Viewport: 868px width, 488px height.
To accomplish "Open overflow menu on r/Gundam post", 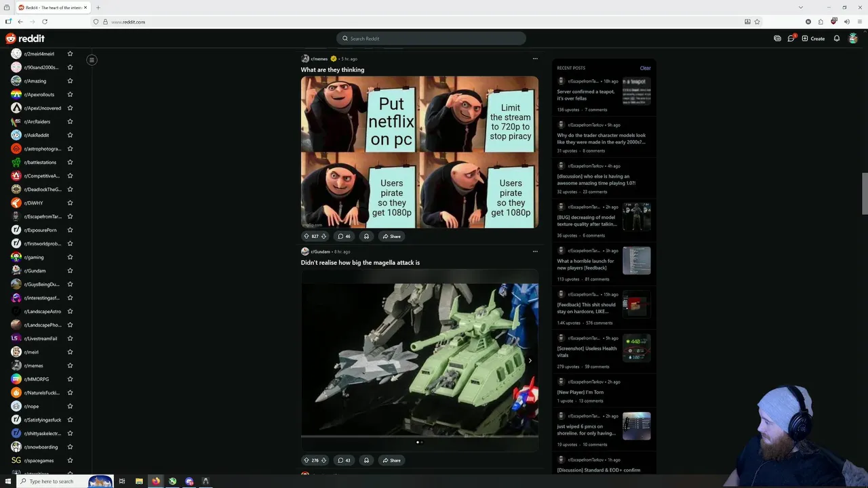I will [535, 251].
